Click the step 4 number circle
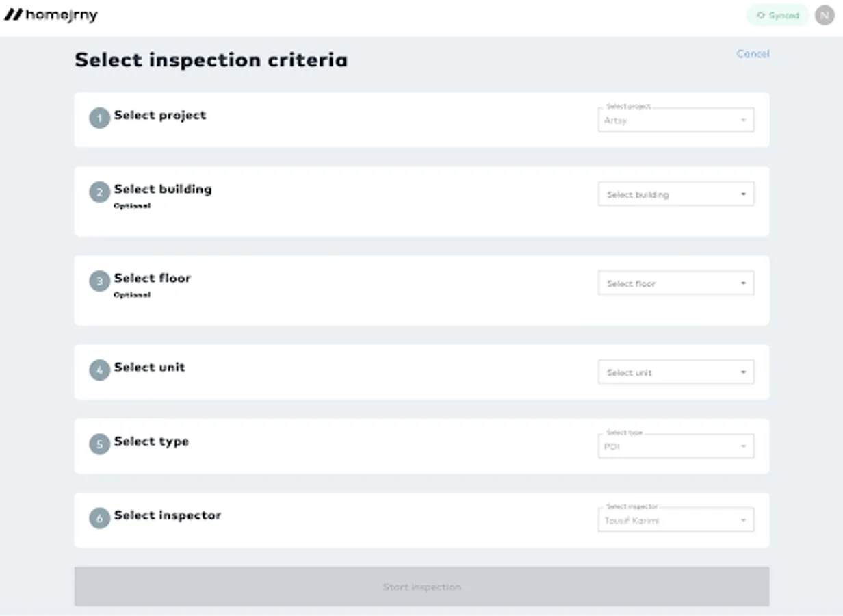This screenshot has height=616, width=843. (99, 370)
